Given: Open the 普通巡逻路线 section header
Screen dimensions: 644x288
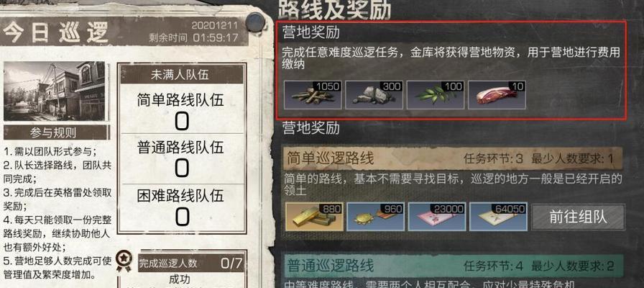Looking at the screenshot, I should tap(454, 266).
